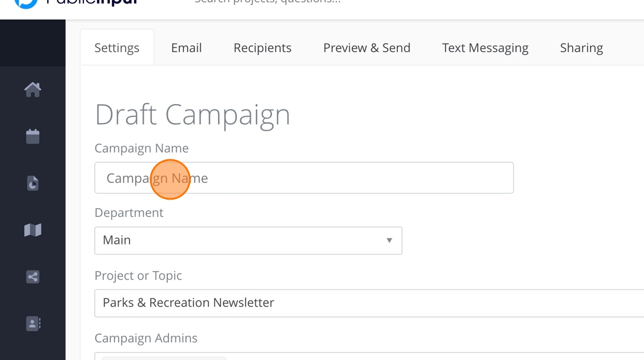Screen dimensions: 644x360
Task: Open the share icon in sidebar
Action: (x=33, y=277)
